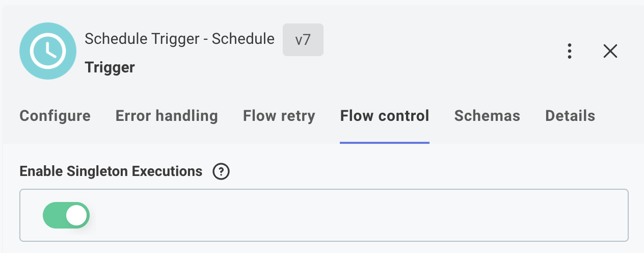
Task: Open the Error handling tab
Action: coord(167,116)
